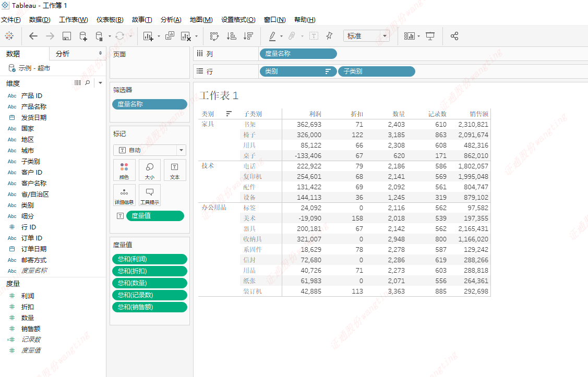Search fields with the magnifier icon

(x=88, y=83)
